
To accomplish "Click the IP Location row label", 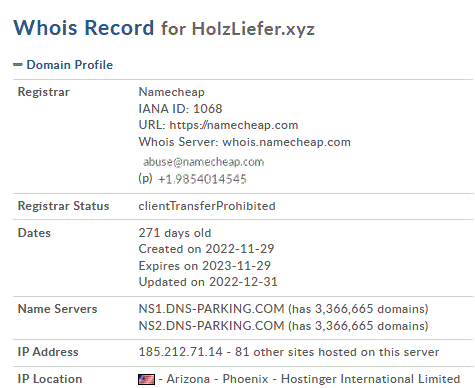I will pyautogui.click(x=50, y=379).
